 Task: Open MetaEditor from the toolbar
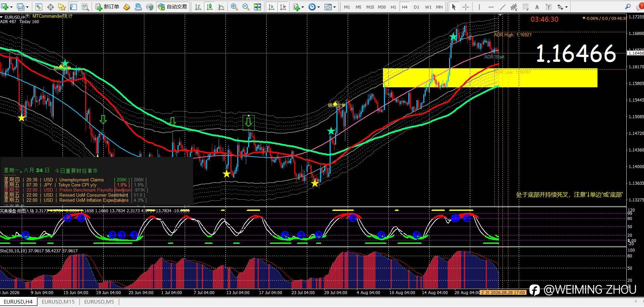[127, 7]
